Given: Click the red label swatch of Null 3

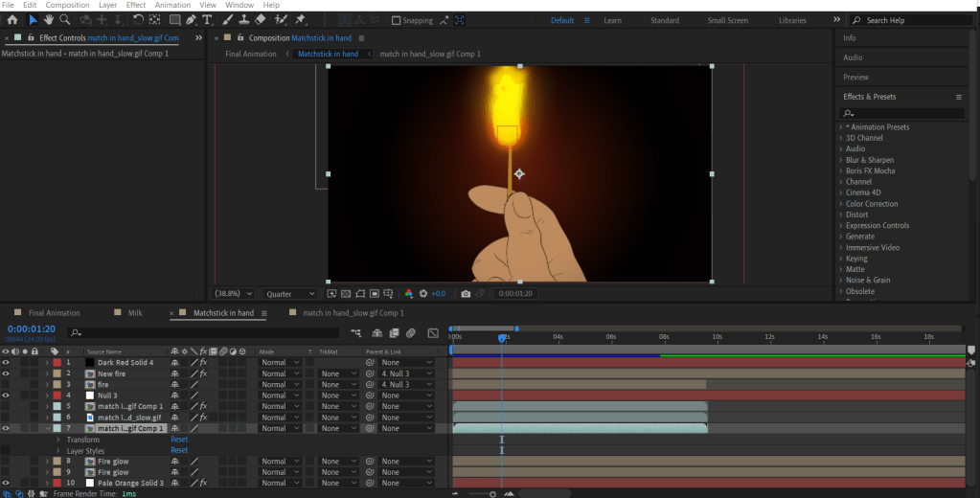Looking at the screenshot, I should coord(57,396).
